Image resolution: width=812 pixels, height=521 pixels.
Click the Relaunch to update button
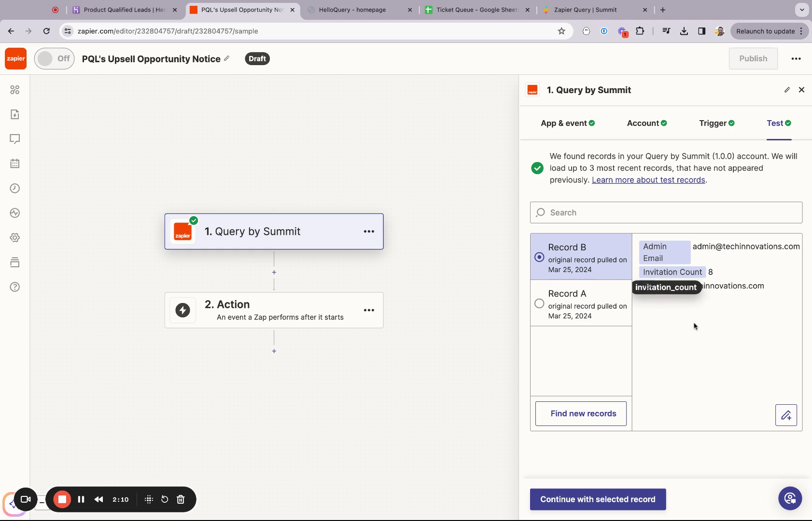point(769,31)
